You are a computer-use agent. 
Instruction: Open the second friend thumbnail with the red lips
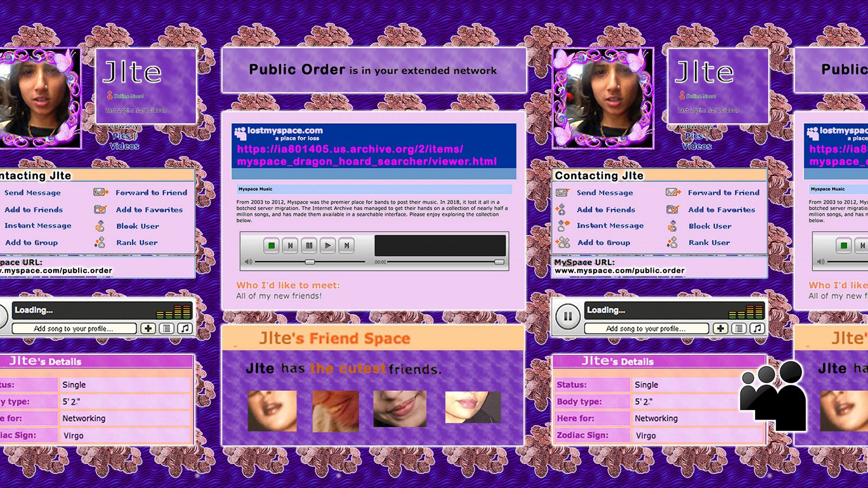click(335, 410)
